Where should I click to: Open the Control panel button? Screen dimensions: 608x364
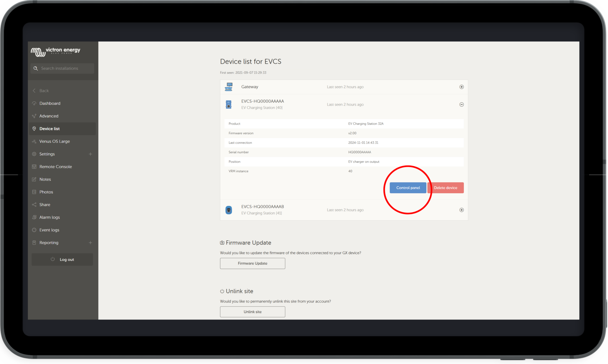[408, 188]
